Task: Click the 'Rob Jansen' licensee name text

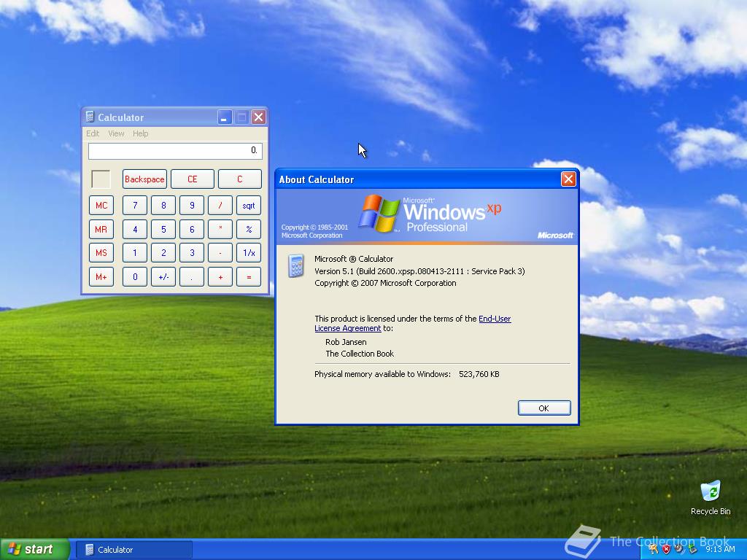Action: tap(346, 342)
